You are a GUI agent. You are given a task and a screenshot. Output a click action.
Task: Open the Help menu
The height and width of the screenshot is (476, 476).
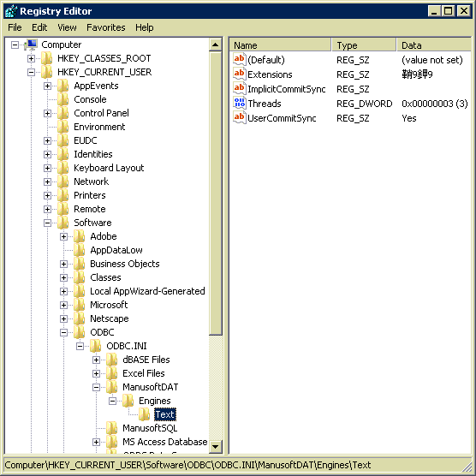point(145,27)
